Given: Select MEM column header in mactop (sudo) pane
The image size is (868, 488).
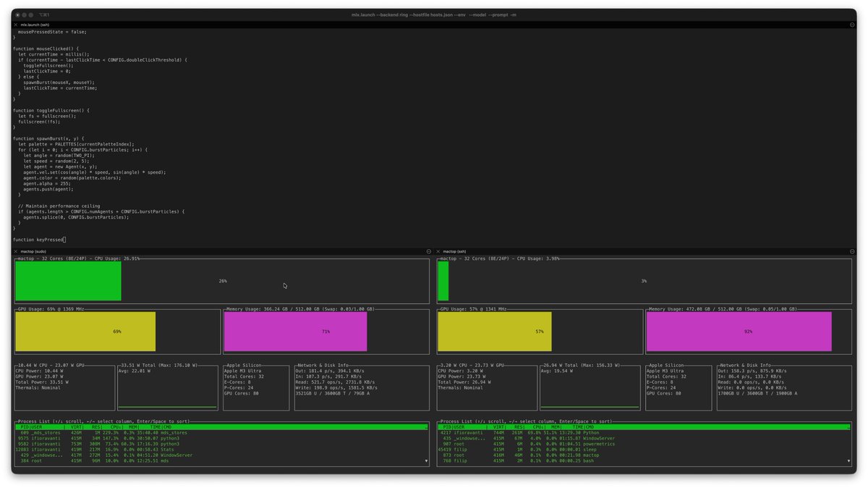Looking at the screenshot, I should click(x=133, y=427).
